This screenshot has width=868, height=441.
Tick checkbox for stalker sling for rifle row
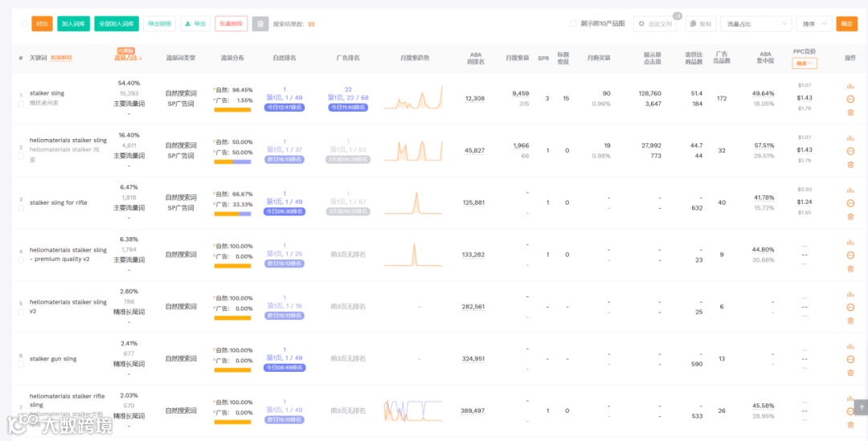pyautogui.click(x=20, y=207)
